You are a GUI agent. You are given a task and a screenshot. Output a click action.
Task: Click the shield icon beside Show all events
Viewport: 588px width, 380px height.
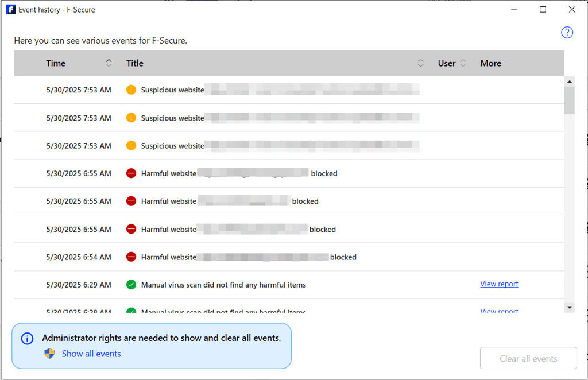49,354
